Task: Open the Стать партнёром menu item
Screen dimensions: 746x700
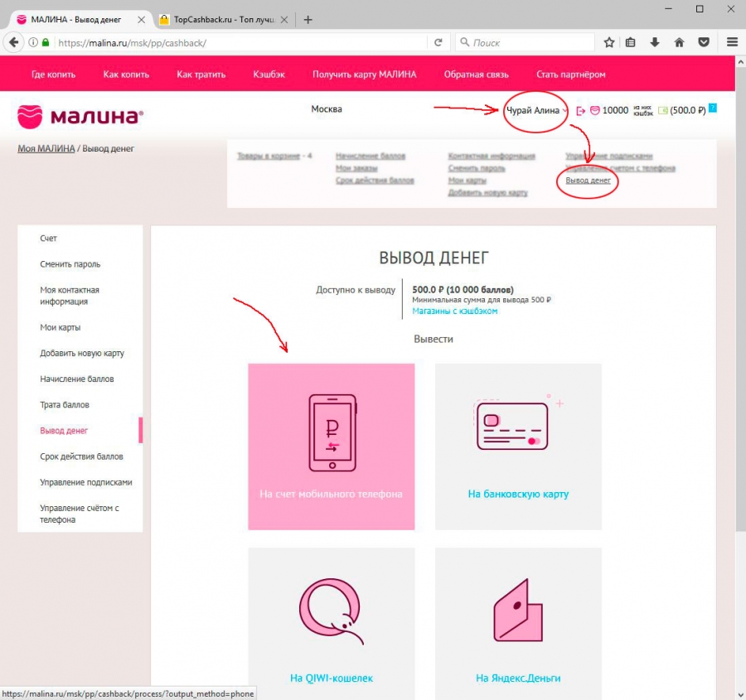Action: (571, 75)
